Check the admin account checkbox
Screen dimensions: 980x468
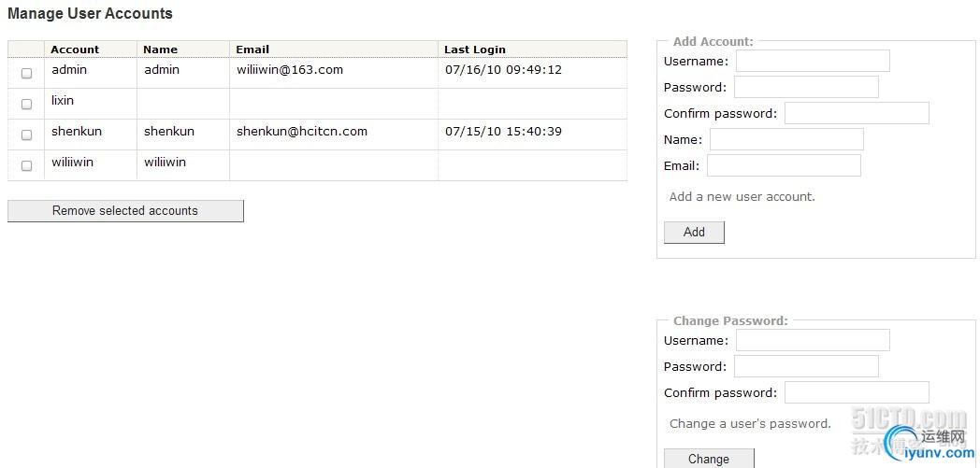tap(26, 73)
